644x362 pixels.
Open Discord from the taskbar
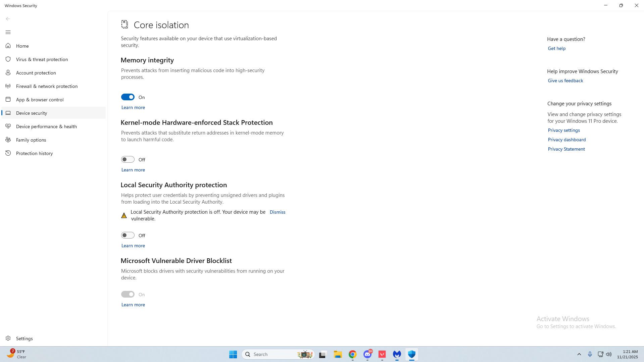(367, 354)
